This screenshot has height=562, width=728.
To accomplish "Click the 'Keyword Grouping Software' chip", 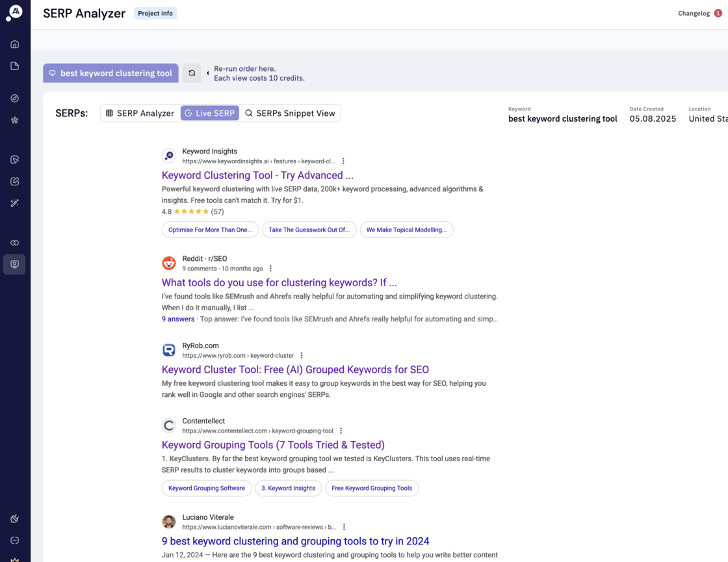I will (x=207, y=488).
